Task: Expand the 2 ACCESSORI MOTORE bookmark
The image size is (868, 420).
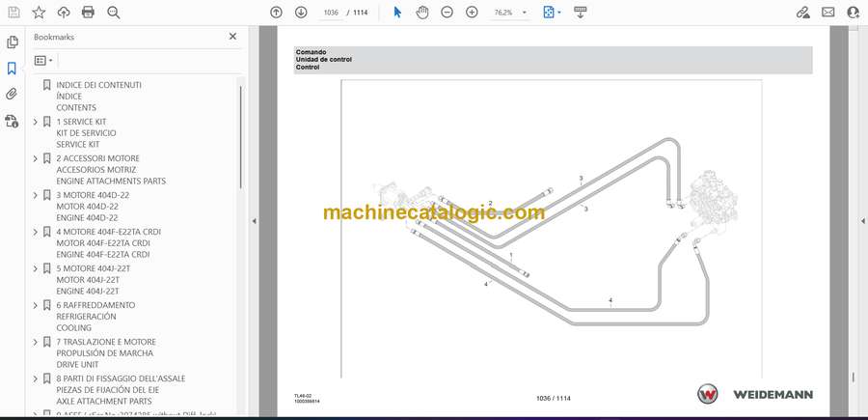Action: (36, 158)
